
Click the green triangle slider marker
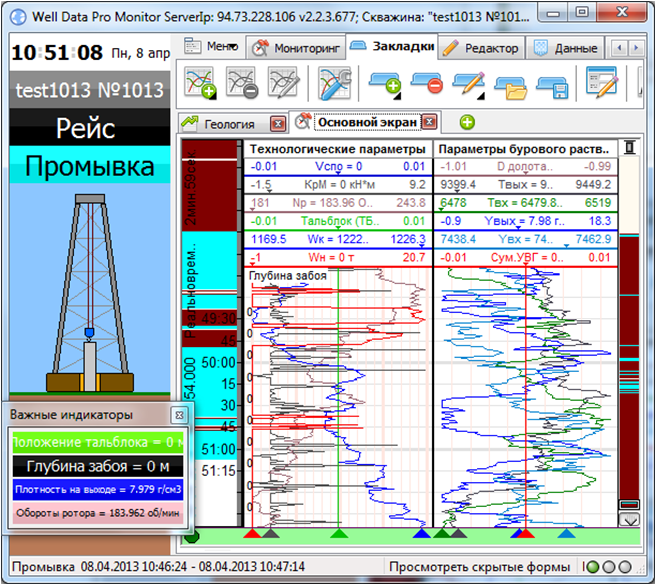339,533
